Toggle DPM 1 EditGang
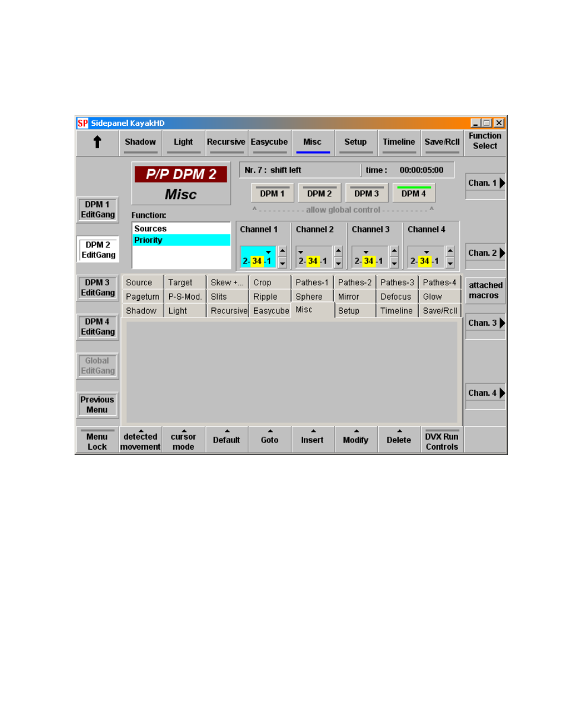Image resolution: width=566 pixels, height=728 pixels. pos(98,210)
